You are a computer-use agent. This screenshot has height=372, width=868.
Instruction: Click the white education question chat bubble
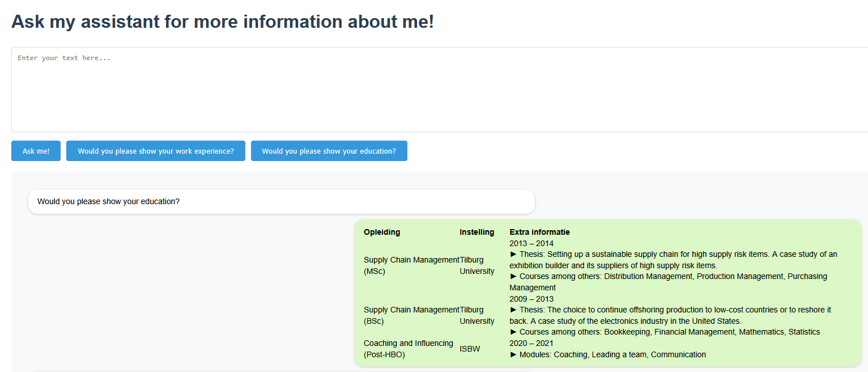click(281, 201)
